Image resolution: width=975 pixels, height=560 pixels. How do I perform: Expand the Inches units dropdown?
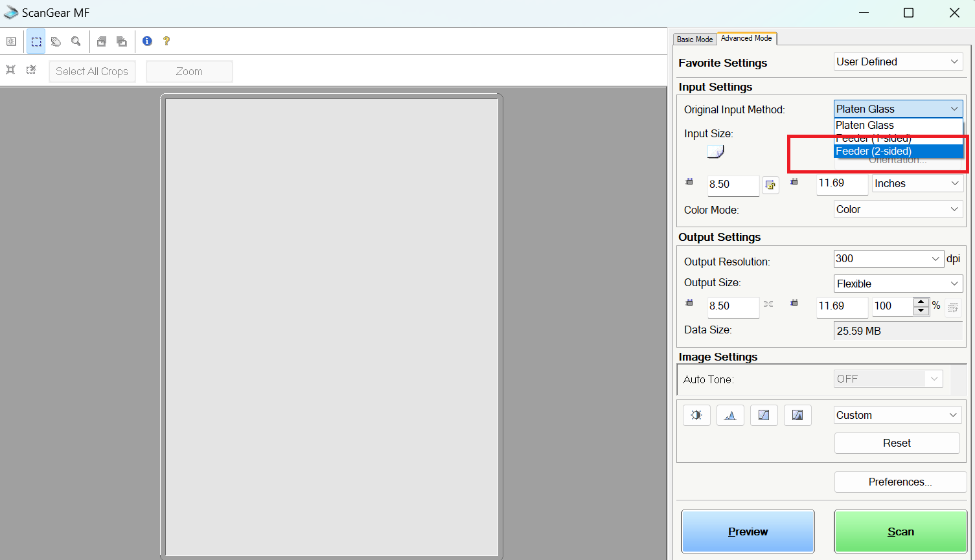coord(917,184)
